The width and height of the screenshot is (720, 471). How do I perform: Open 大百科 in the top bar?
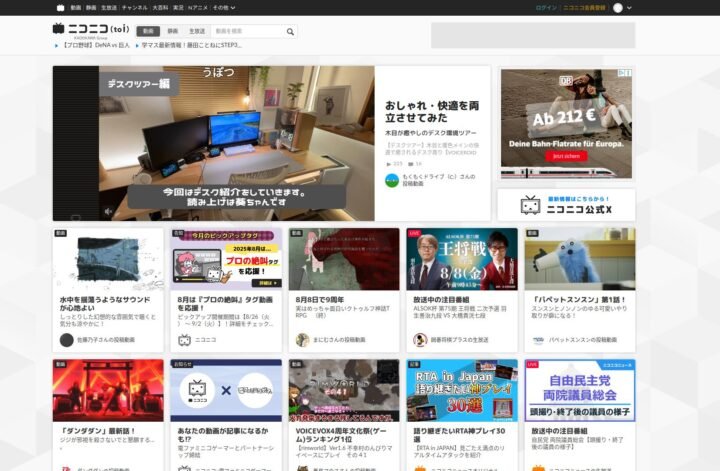160,8
